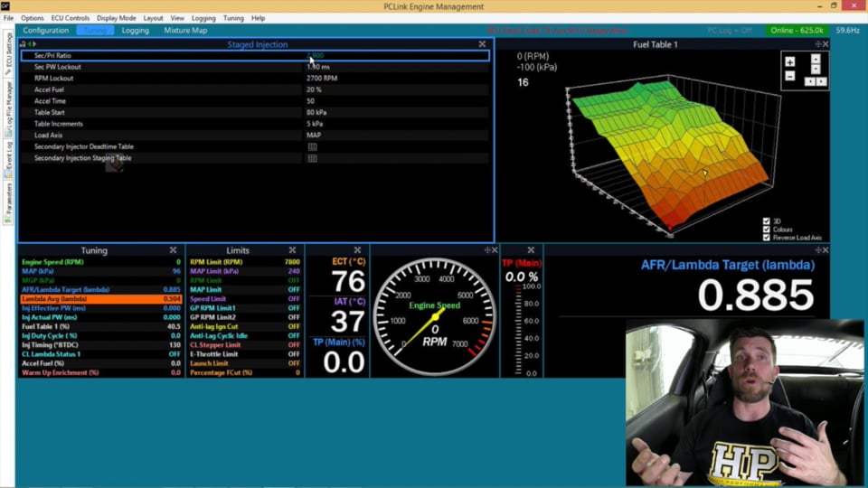Select the Accel Time setting row
868x488 pixels.
tap(255, 101)
